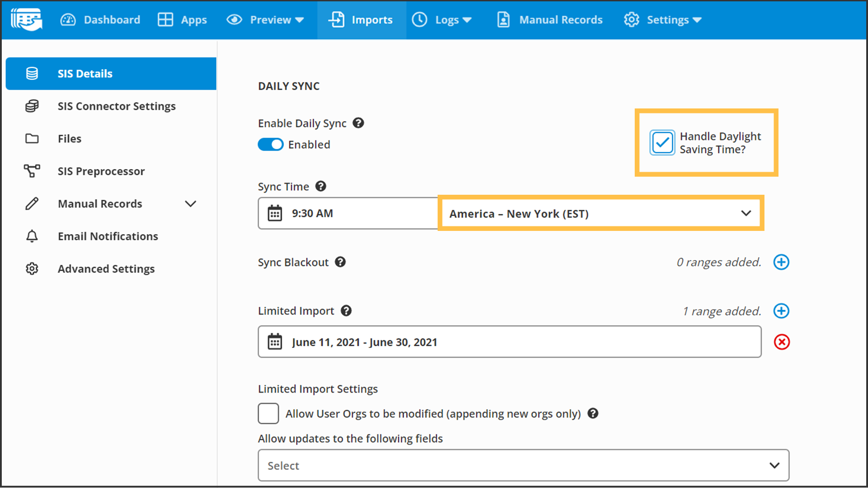The width and height of the screenshot is (868, 488).
Task: Click the app logo in top left
Action: 27,20
